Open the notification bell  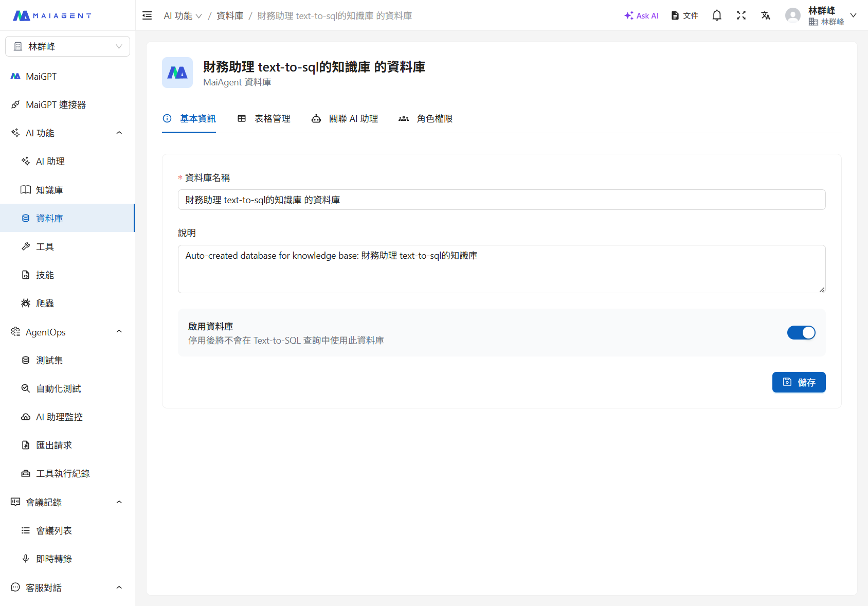coord(716,15)
